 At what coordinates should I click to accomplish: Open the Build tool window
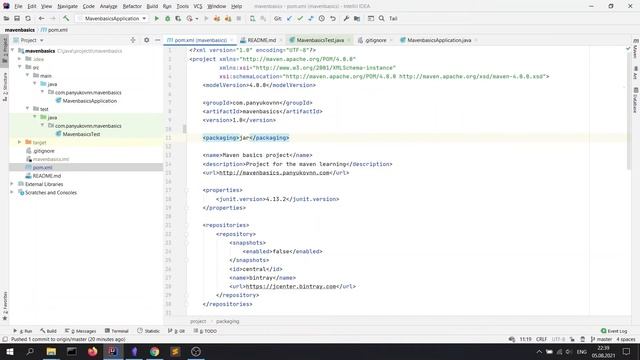49,331
